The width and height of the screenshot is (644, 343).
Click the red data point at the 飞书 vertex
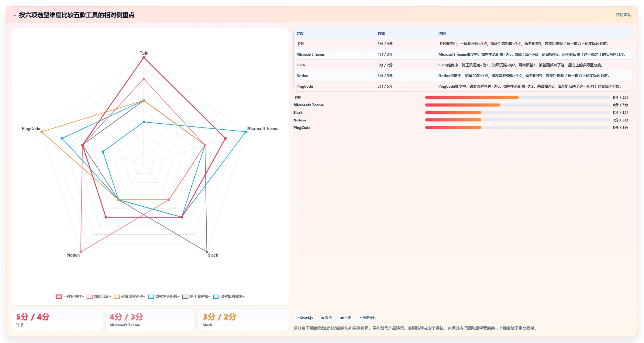(x=144, y=58)
